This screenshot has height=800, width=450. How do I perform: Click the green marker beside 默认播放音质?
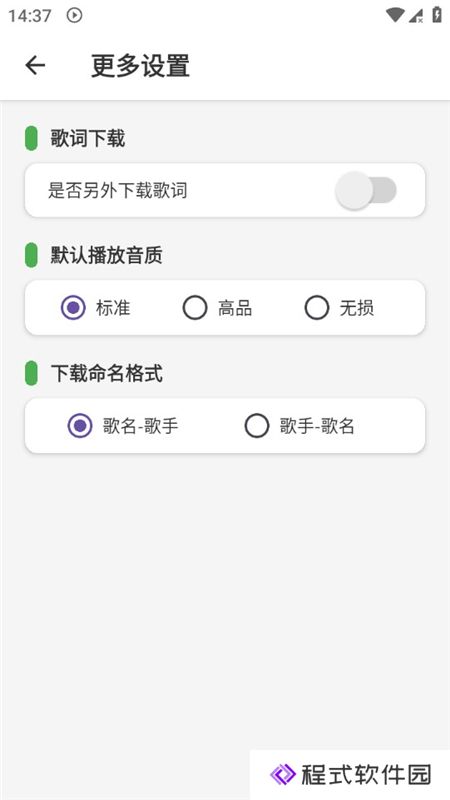point(31,255)
